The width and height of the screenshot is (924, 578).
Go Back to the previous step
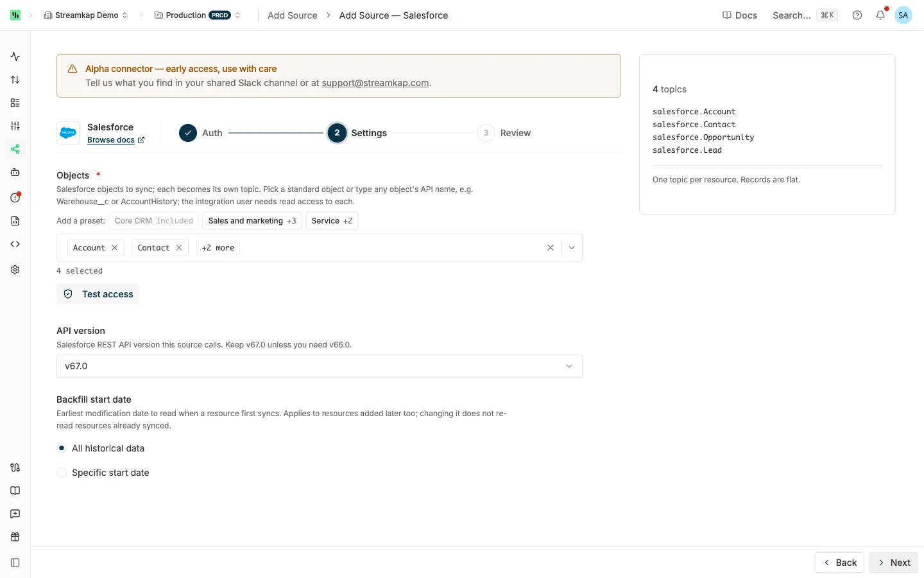point(839,563)
